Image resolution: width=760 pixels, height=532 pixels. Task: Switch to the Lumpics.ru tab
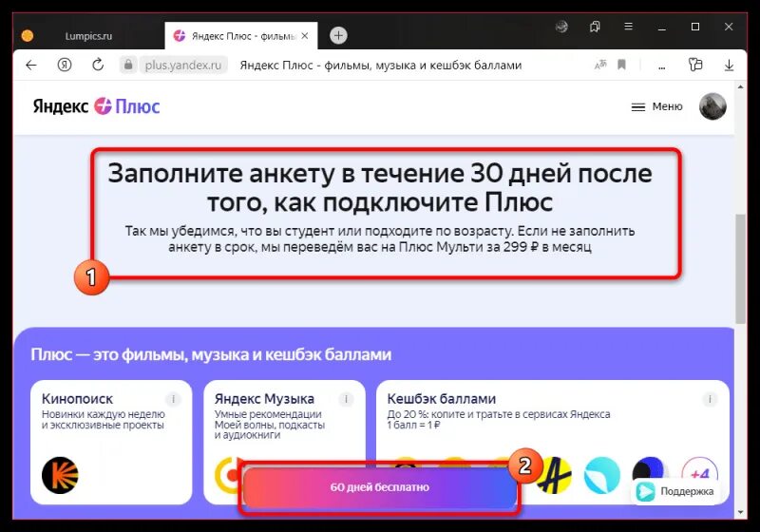pyautogui.click(x=88, y=36)
